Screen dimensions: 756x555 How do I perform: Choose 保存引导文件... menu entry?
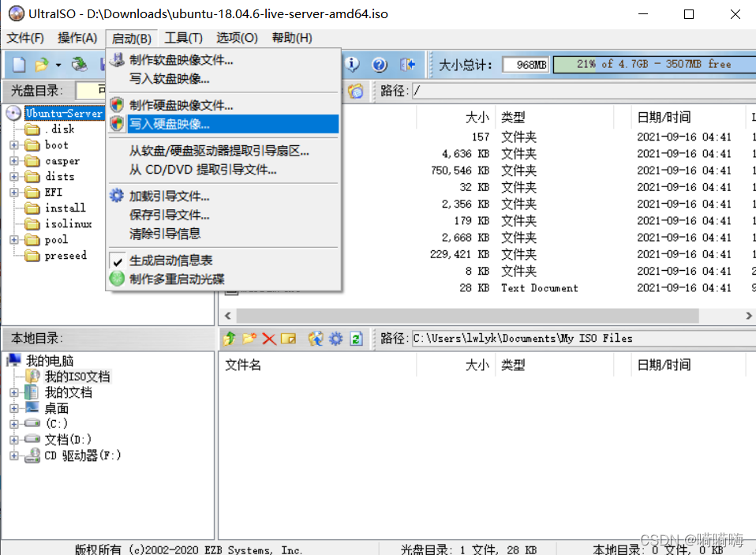223,215
